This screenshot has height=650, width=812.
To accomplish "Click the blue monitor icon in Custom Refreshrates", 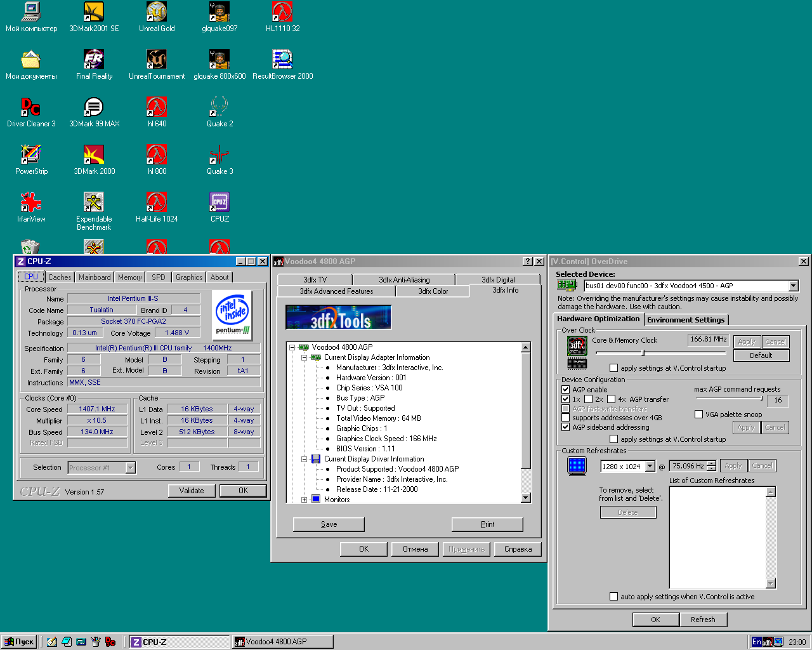I will 577,466.
